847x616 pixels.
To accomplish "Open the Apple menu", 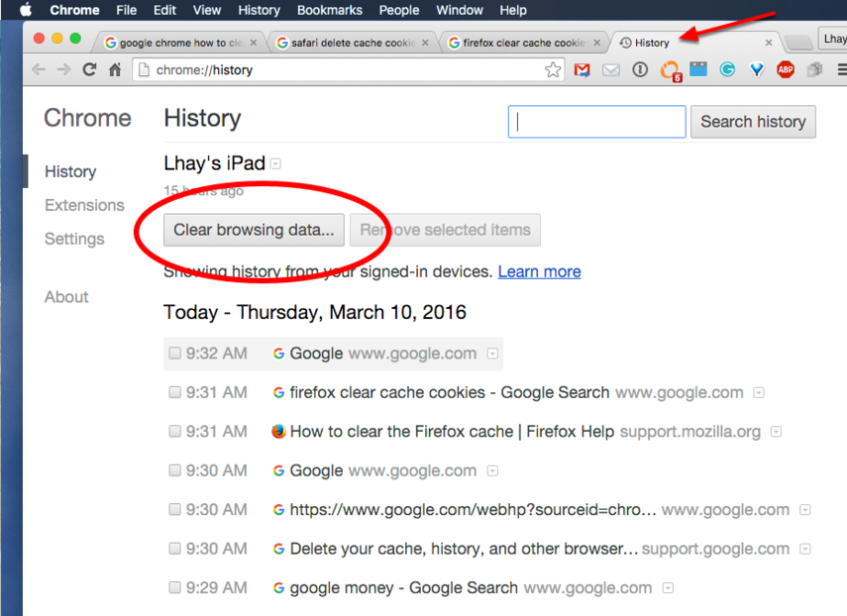I will click(26, 10).
